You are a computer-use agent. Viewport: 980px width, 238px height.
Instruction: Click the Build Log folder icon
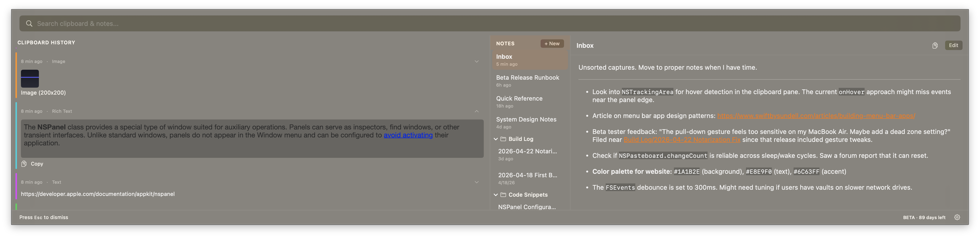(503, 139)
